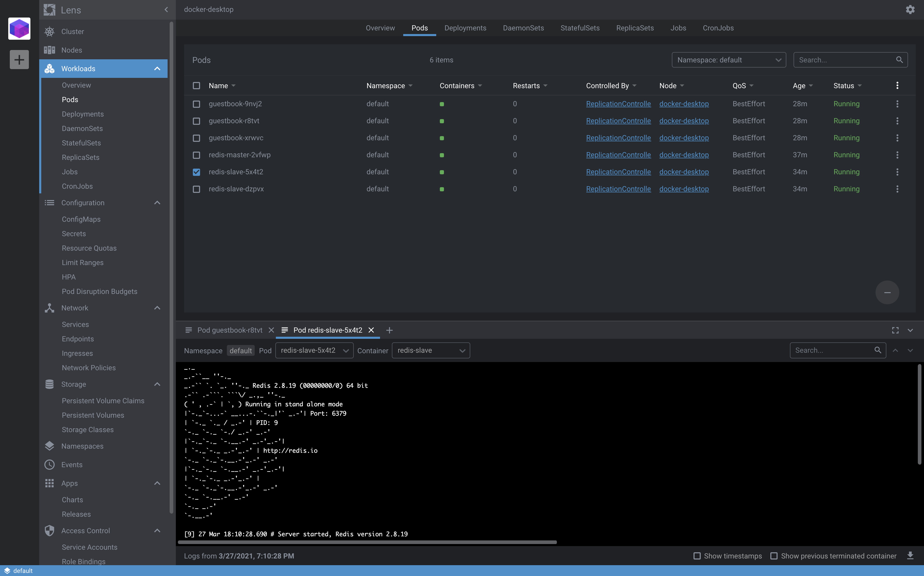Toggle the select-all pods checkbox
The width and height of the screenshot is (924, 576).
coord(196,86)
